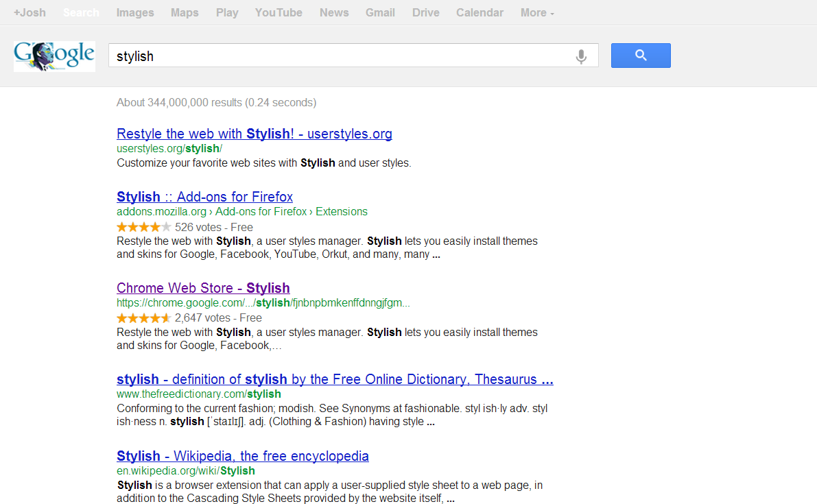Click the blue magnifier search button
This screenshot has width=817, height=504.
(x=641, y=55)
